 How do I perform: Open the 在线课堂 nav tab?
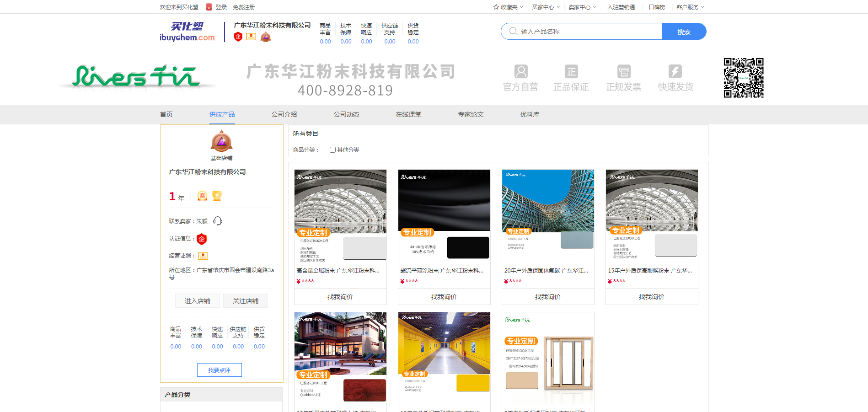click(x=408, y=114)
